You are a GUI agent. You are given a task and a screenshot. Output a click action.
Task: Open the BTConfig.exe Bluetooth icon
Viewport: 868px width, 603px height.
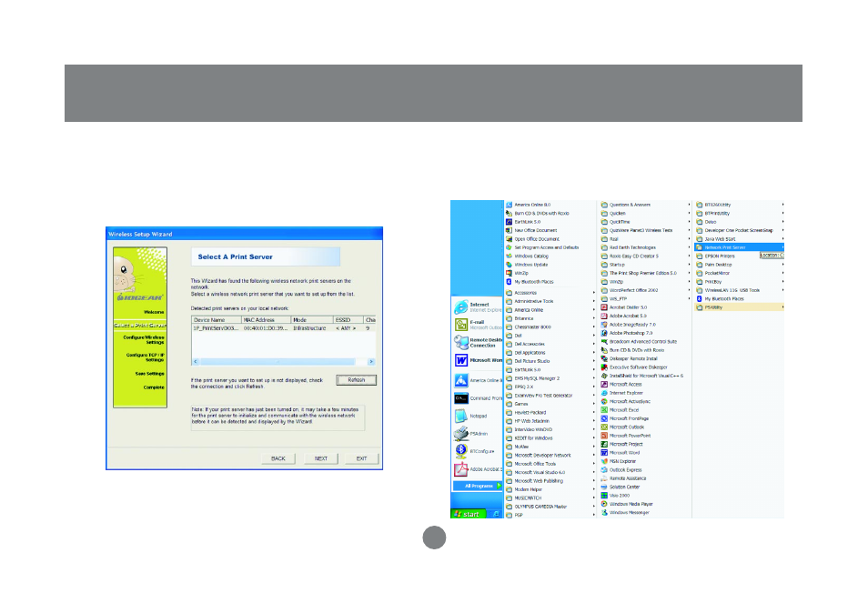pyautogui.click(x=460, y=451)
